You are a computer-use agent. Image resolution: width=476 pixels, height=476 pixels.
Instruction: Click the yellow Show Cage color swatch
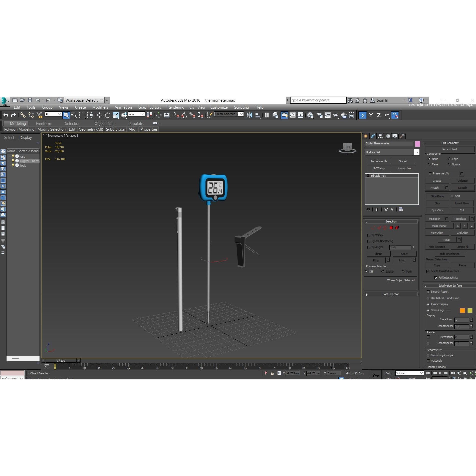[x=470, y=310]
